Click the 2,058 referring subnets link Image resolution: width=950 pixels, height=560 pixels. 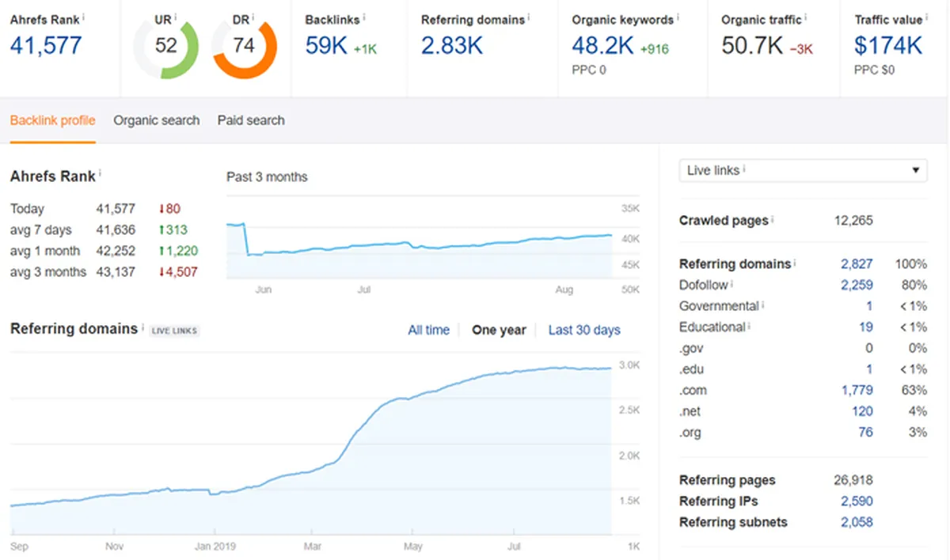pos(857,522)
